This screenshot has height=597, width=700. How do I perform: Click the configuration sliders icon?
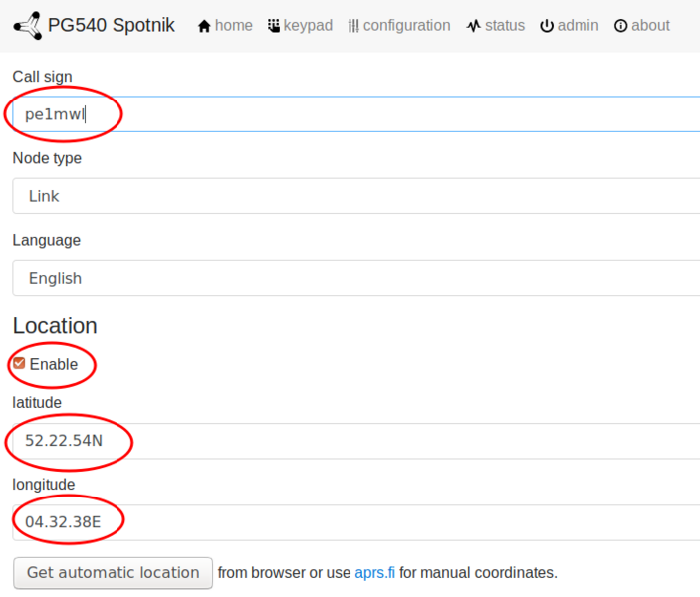click(x=353, y=26)
